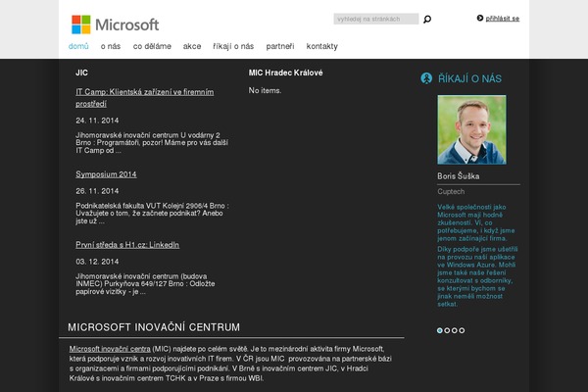Screen dimensions: 588x392
Task: Select the first testimonial carousel dot
Action: pos(440,330)
